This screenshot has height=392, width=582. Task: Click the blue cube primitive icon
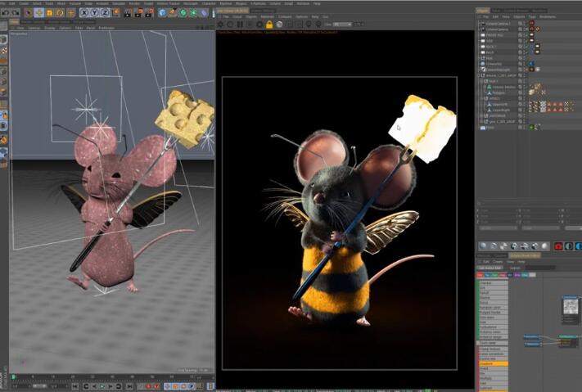(162, 12)
